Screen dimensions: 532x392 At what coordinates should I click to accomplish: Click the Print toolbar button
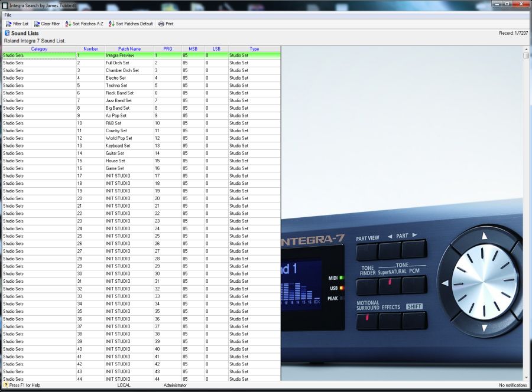166,24
